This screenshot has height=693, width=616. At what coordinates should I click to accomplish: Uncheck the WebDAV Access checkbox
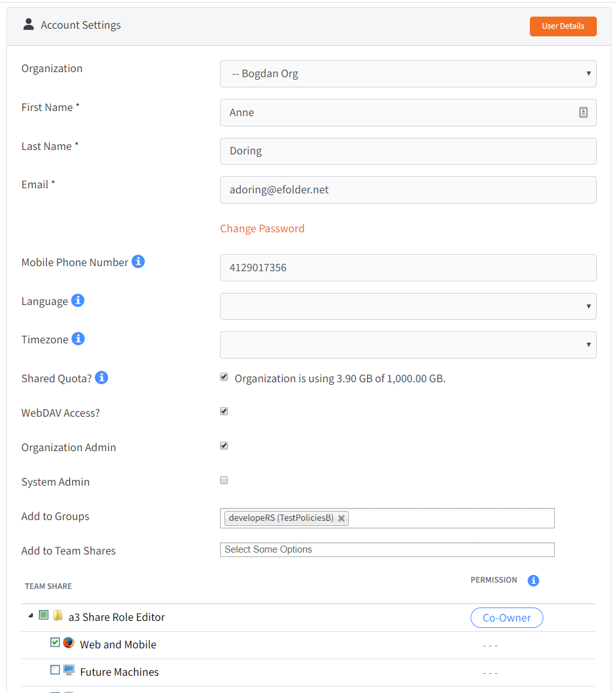click(x=224, y=411)
